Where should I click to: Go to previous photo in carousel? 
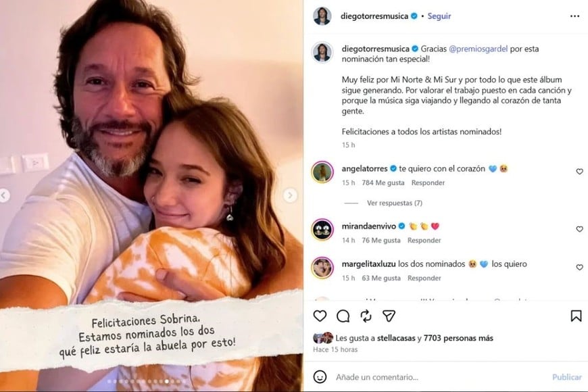click(5, 196)
